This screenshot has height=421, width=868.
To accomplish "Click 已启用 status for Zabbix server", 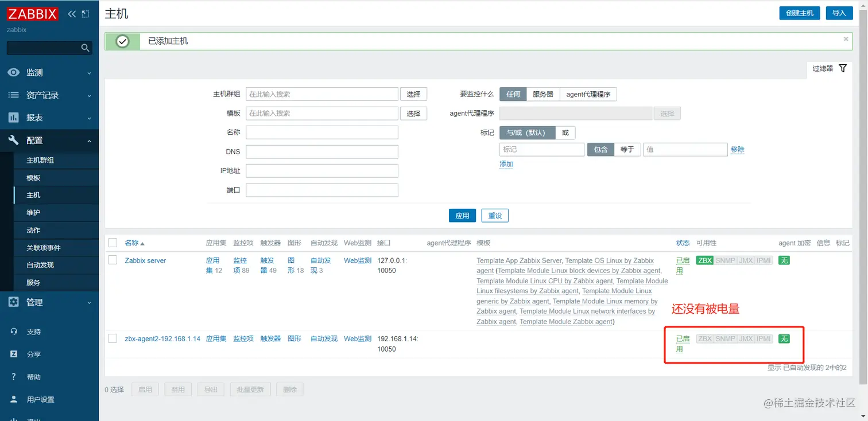I will pyautogui.click(x=683, y=266).
